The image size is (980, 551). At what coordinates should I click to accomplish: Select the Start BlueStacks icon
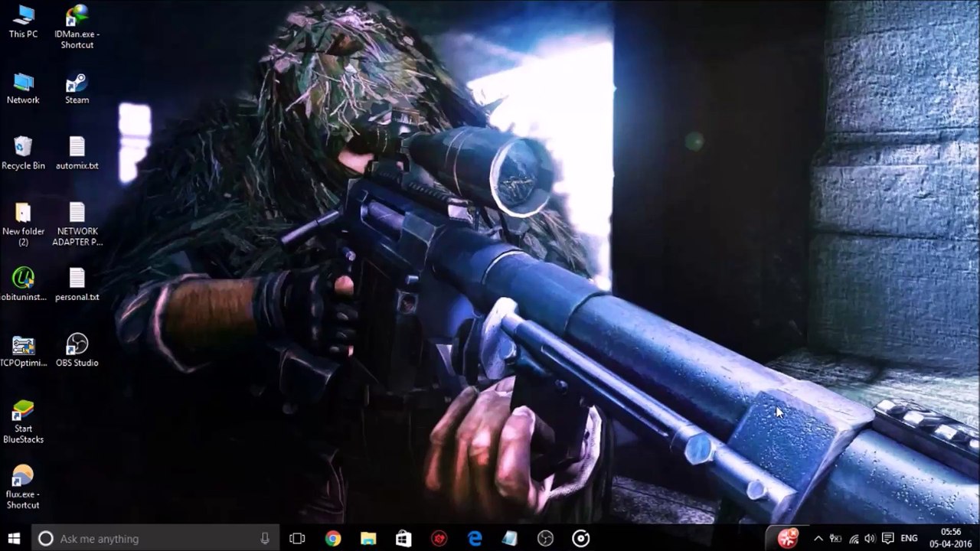coord(23,422)
